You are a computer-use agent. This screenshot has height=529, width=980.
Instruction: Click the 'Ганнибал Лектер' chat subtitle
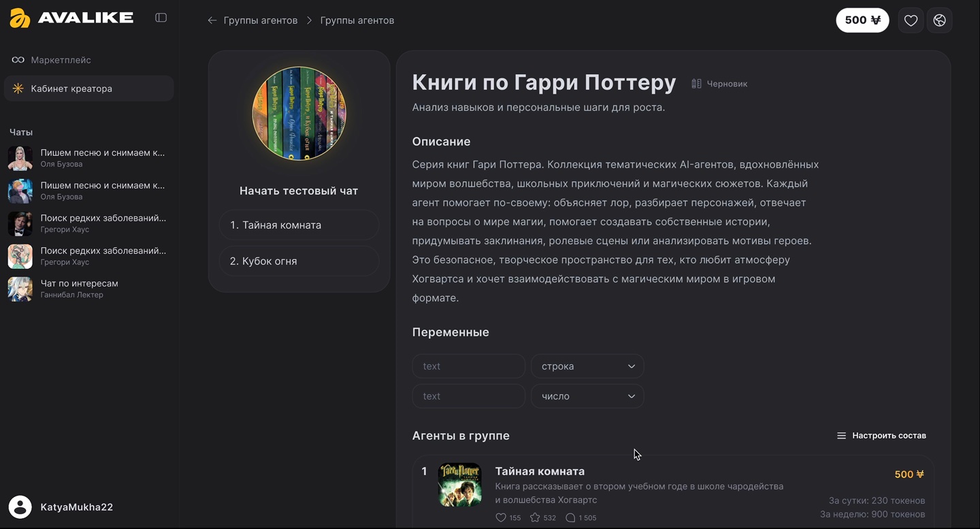[x=71, y=295]
